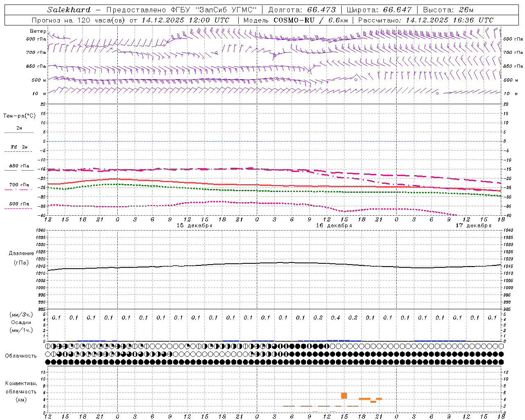Click the Ветер panel label
This screenshot has height=420, width=525.
(38, 31)
